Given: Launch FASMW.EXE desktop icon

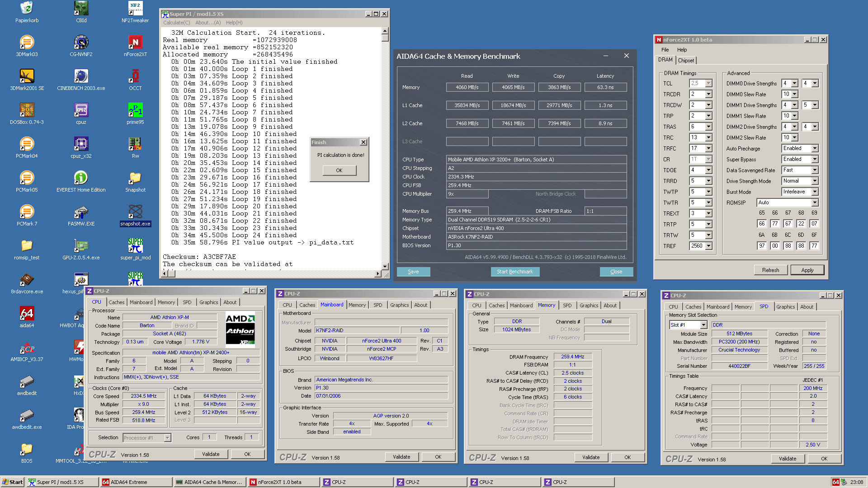Looking at the screenshot, I should coord(81,215).
